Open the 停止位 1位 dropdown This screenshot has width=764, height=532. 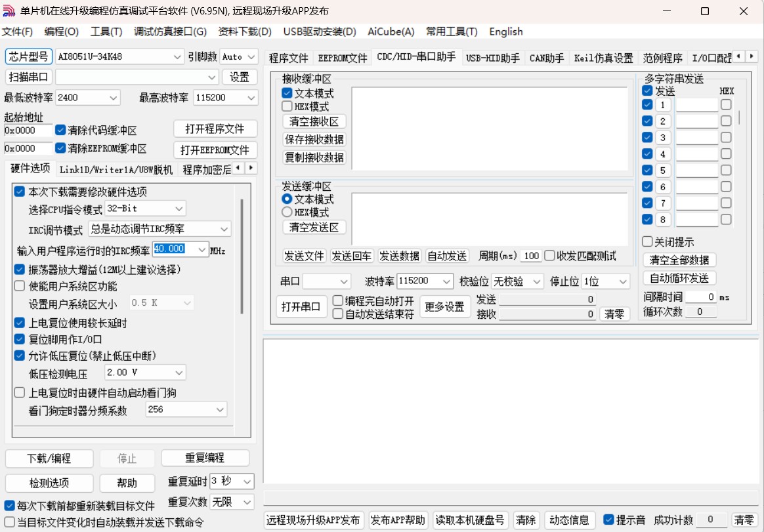click(x=623, y=281)
